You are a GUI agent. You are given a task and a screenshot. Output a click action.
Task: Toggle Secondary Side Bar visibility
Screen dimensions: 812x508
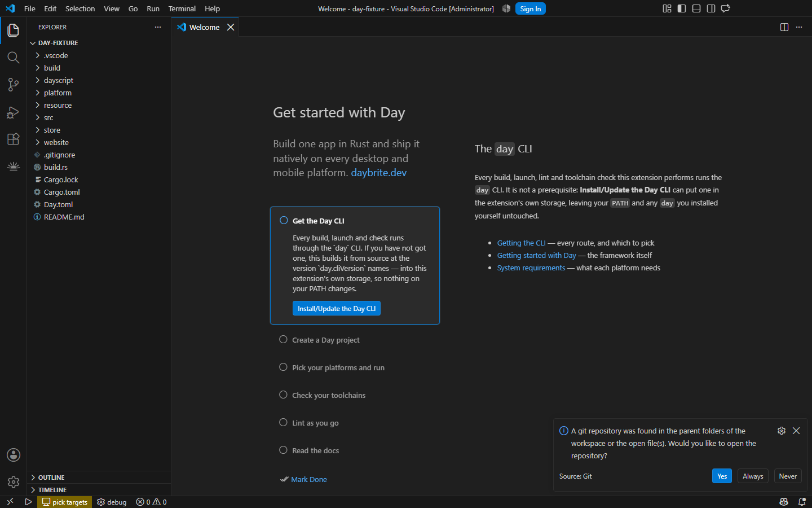click(711, 8)
